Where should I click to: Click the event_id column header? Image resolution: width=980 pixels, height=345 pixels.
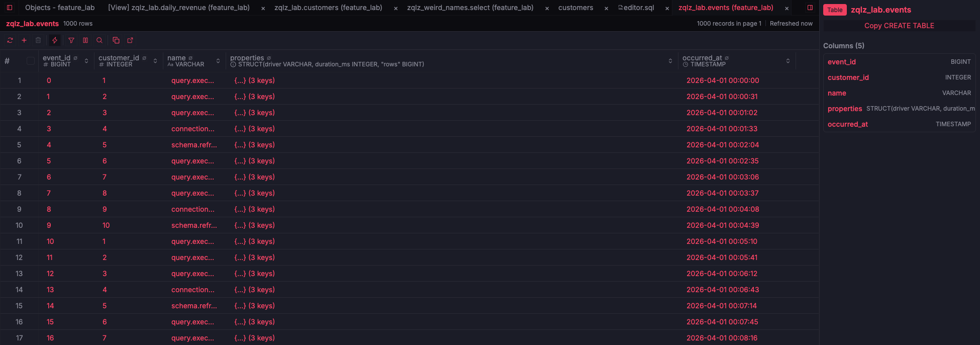[66, 61]
